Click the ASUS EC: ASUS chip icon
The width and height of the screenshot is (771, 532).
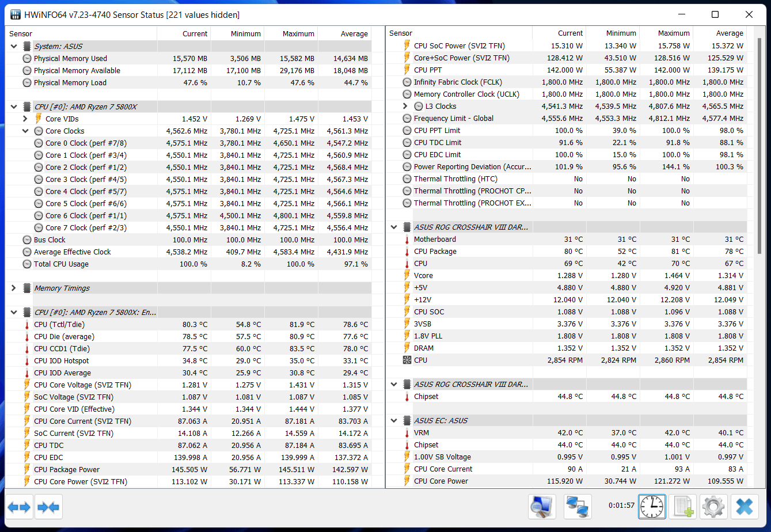407,421
